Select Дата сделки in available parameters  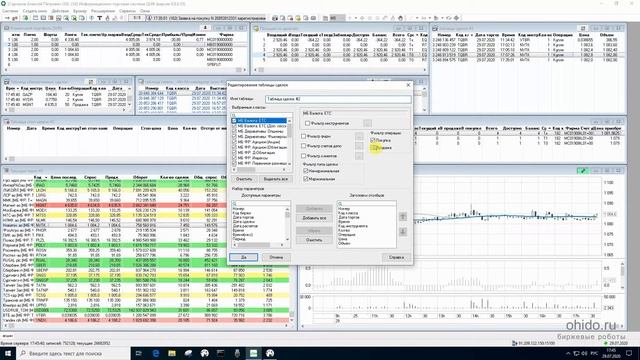tap(243, 222)
